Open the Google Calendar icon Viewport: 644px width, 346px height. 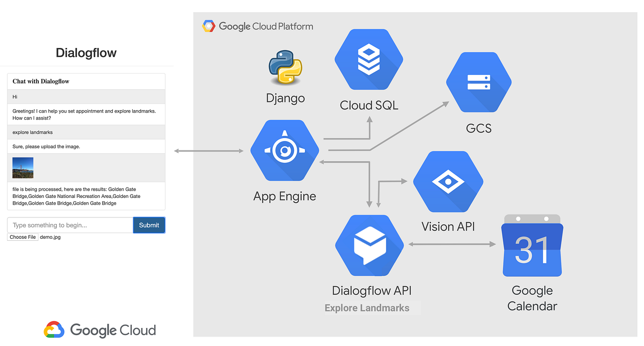click(532, 245)
